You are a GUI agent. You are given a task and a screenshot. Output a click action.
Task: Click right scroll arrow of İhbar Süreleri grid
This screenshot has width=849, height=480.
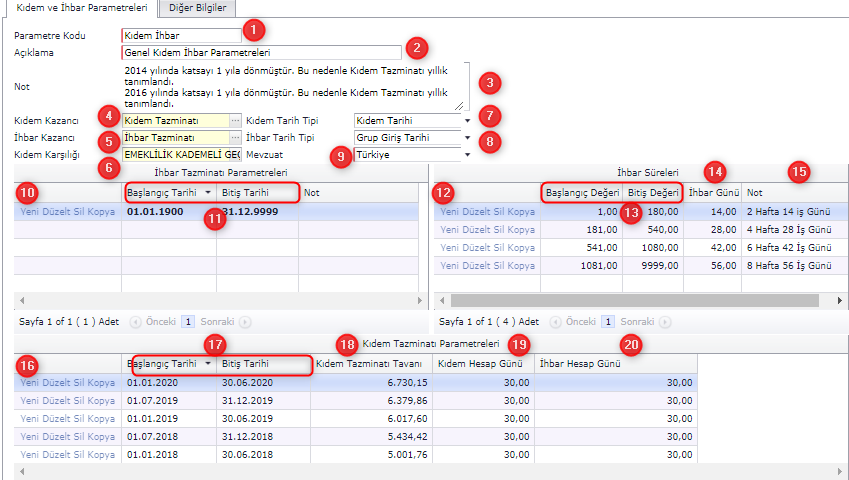pos(839,300)
